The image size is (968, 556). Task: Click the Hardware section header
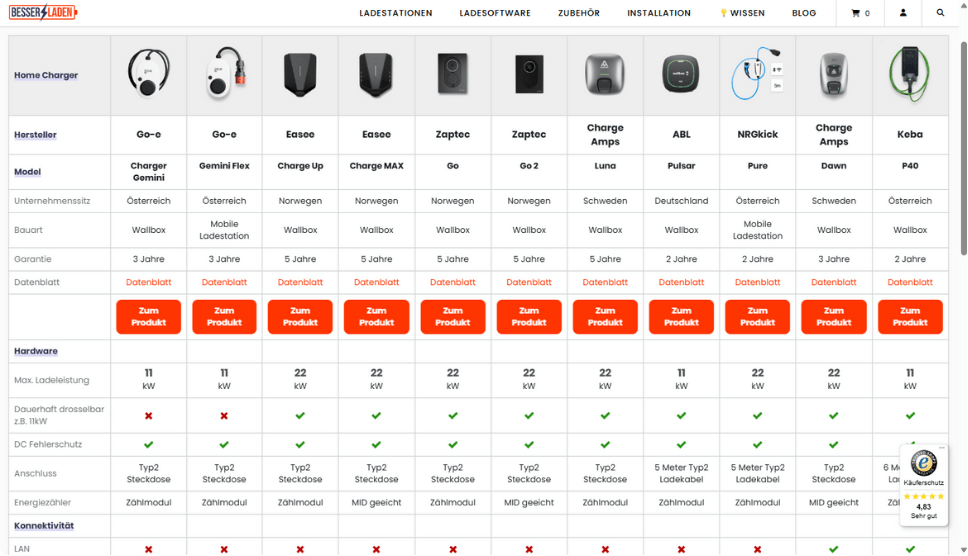pos(36,351)
